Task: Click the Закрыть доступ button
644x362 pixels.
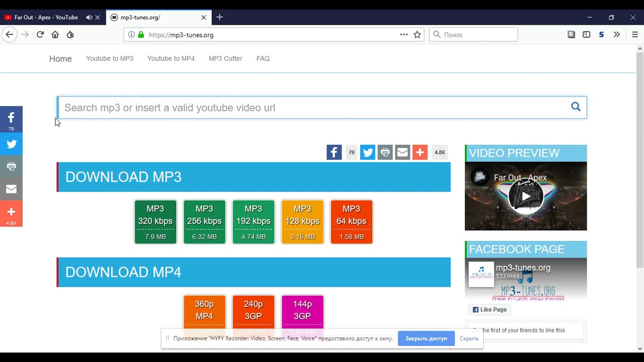Action: click(426, 338)
